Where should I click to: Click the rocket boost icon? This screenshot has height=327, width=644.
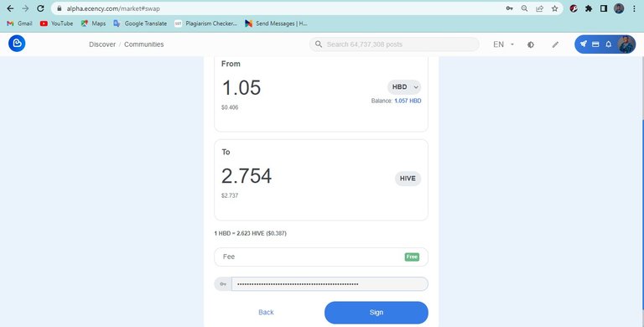[x=584, y=44]
